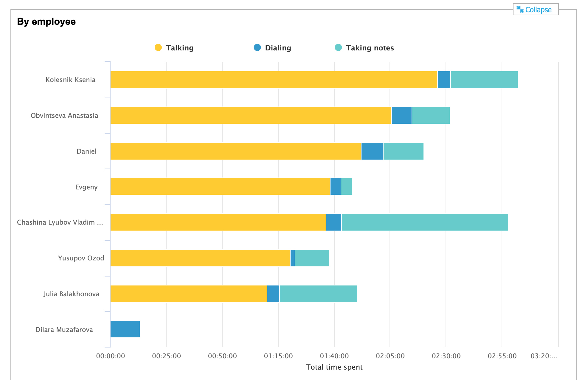Image resolution: width=588 pixels, height=386 pixels.
Task: Click the blue Dialing legend dot
Action: pos(257,47)
